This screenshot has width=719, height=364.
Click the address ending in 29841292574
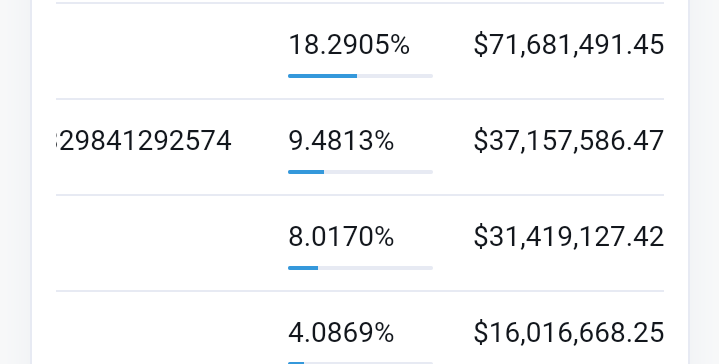point(144,141)
